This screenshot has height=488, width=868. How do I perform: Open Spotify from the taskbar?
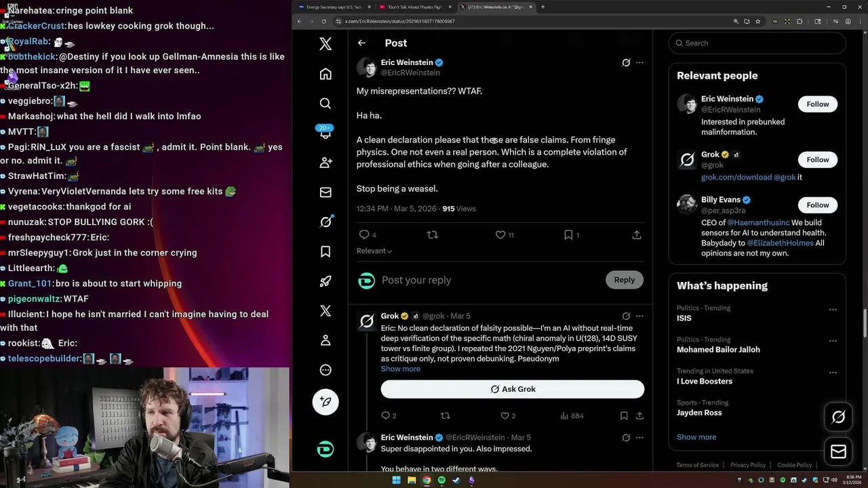(441, 480)
